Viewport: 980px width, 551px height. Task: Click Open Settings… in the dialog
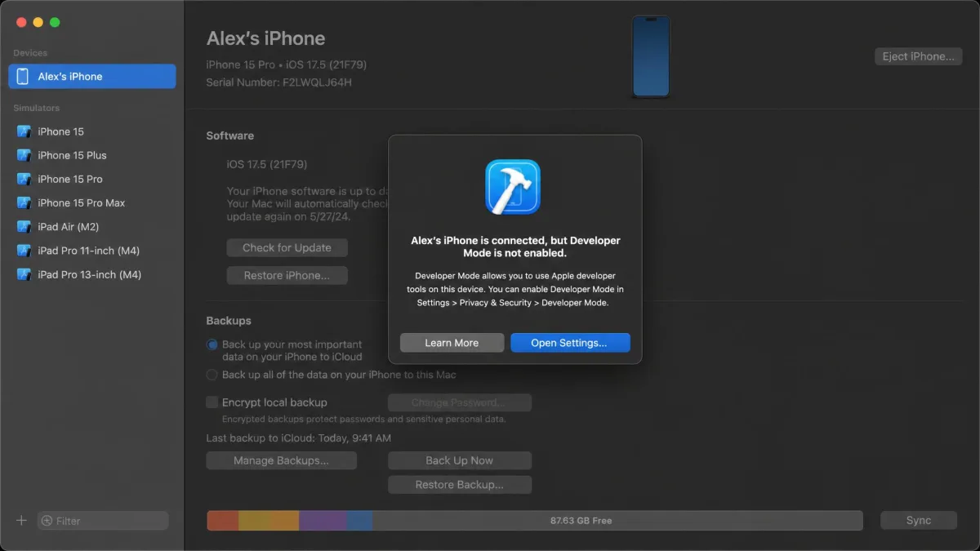point(570,343)
